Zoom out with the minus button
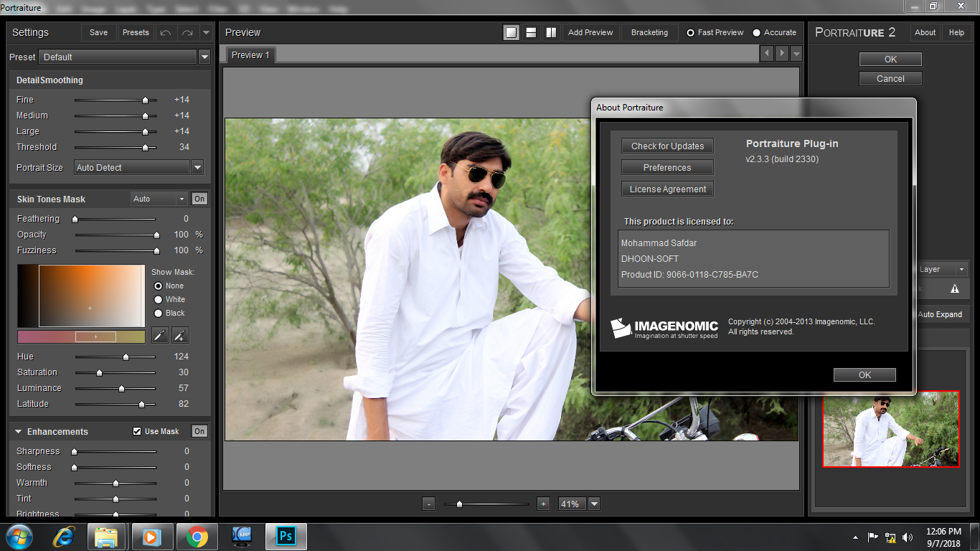 [x=428, y=504]
